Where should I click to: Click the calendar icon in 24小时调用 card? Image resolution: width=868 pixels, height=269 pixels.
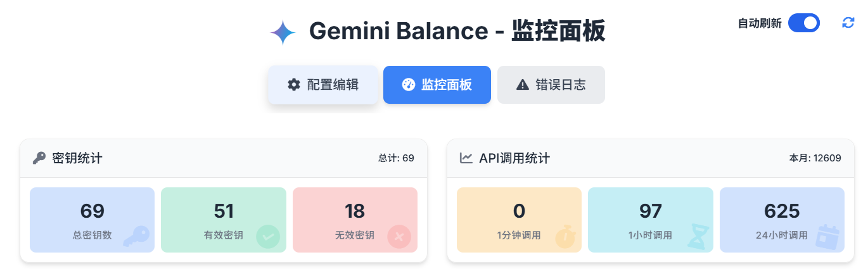[x=827, y=236]
